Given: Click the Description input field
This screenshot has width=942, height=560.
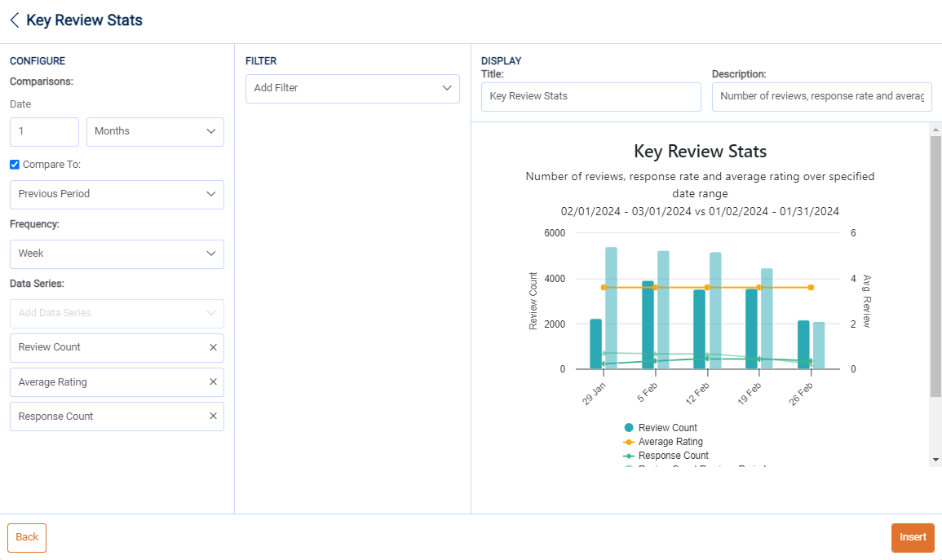Looking at the screenshot, I should [822, 96].
